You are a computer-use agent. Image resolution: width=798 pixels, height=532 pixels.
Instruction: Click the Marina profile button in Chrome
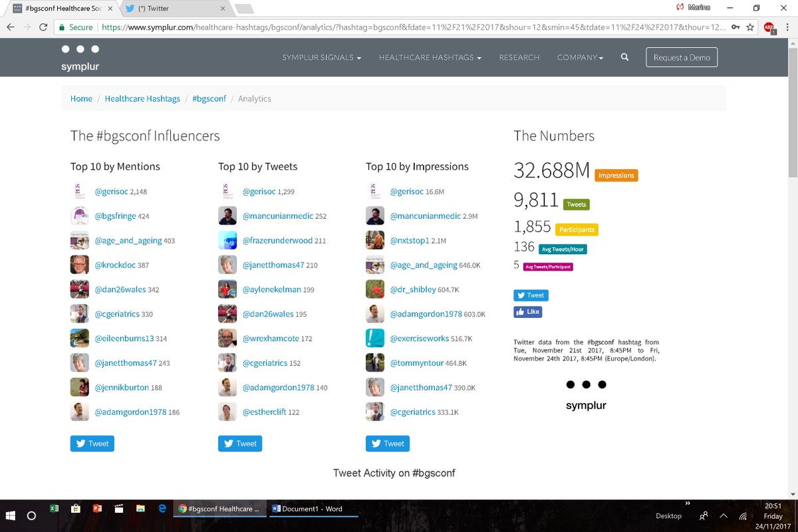[x=694, y=7]
